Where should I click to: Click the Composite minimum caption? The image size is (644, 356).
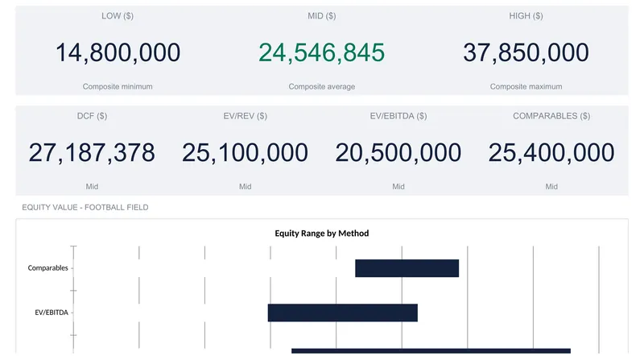click(118, 87)
